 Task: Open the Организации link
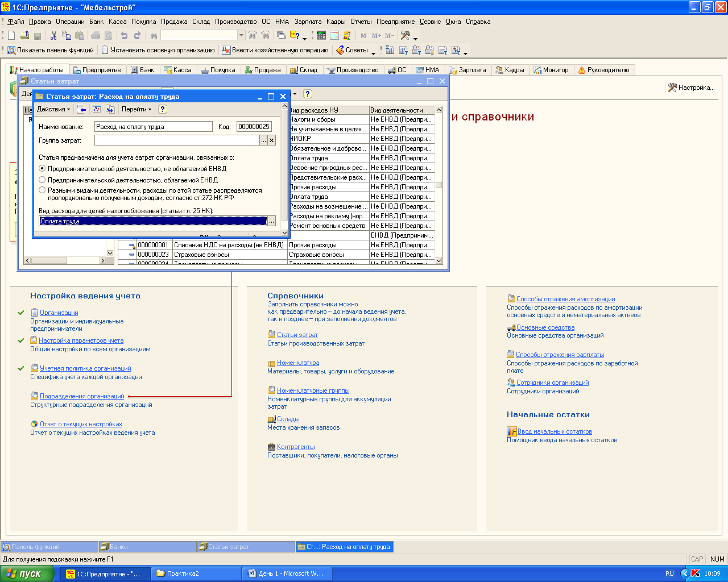coord(59,313)
